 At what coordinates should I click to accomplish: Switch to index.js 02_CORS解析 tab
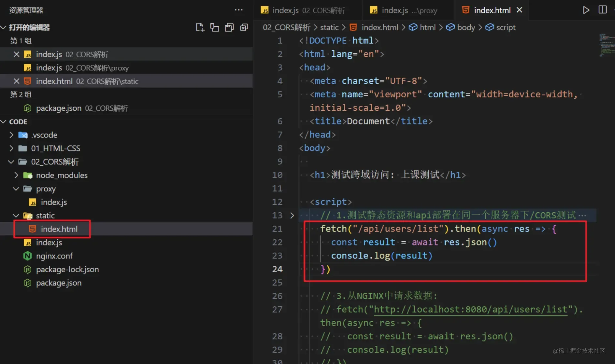click(x=308, y=10)
